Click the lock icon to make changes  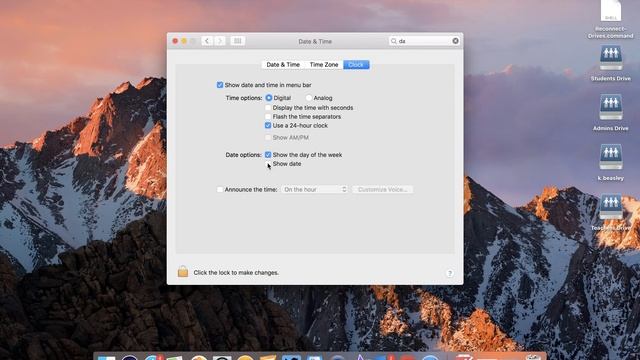(x=183, y=271)
